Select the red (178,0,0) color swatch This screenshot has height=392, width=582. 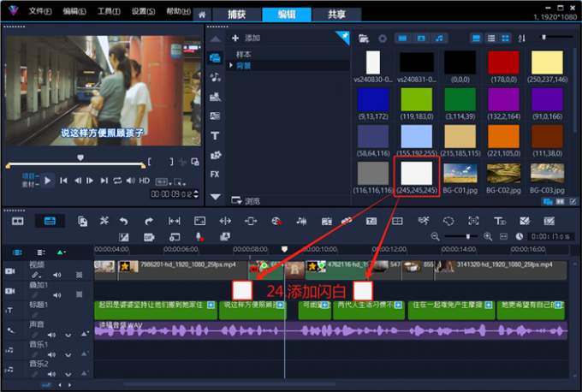[x=503, y=63]
